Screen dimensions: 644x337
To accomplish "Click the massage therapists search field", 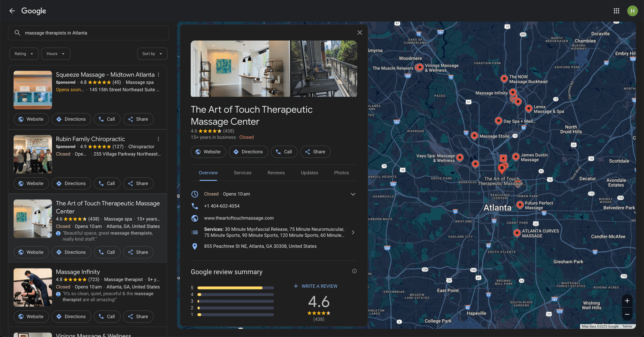I will 89,33.
